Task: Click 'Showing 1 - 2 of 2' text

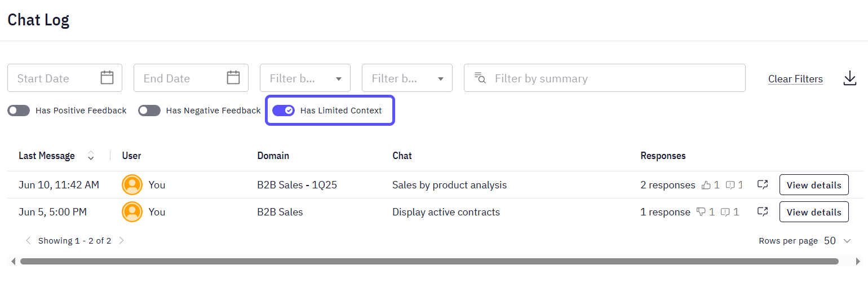Action: (74, 241)
